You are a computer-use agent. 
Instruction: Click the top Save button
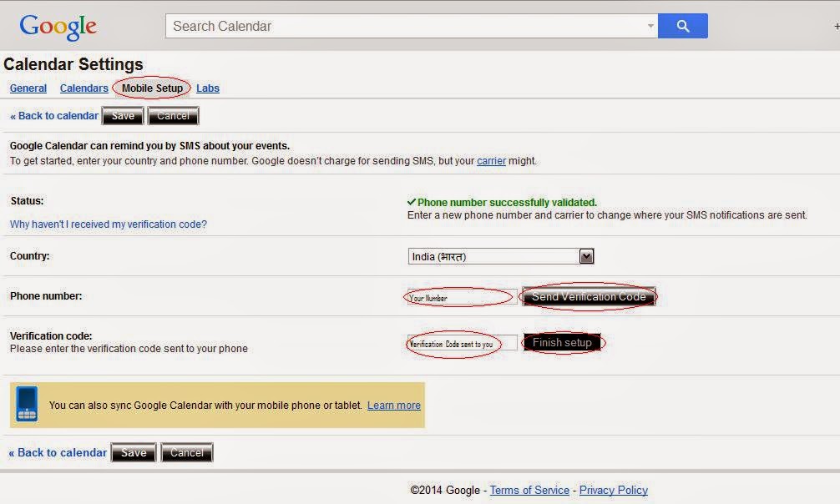123,116
